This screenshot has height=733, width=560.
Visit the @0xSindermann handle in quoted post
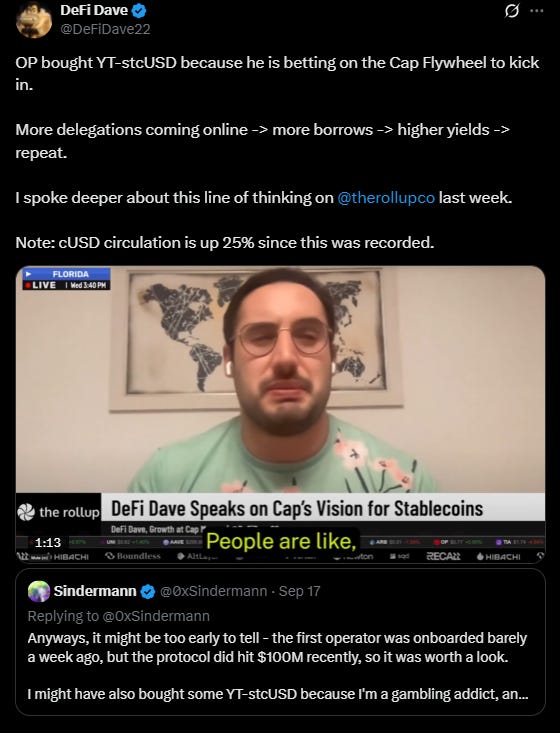[213, 591]
